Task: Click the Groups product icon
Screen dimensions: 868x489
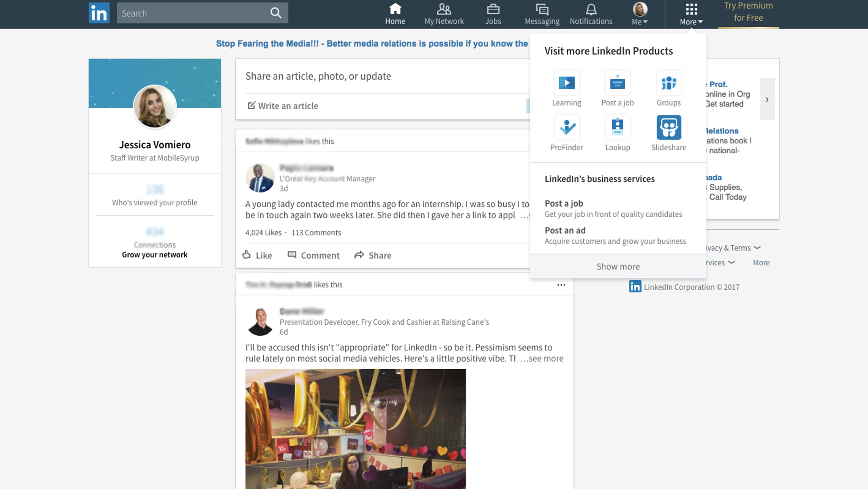Action: [668, 83]
